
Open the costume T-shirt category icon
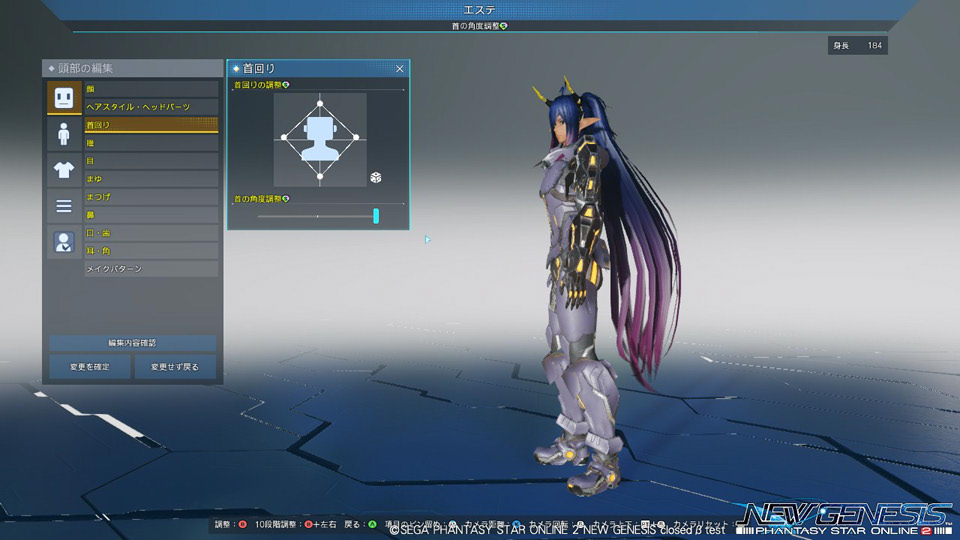pyautogui.click(x=64, y=169)
